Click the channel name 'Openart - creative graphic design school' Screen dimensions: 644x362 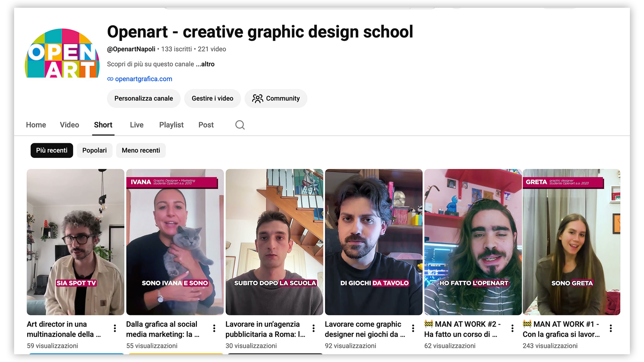pos(260,32)
